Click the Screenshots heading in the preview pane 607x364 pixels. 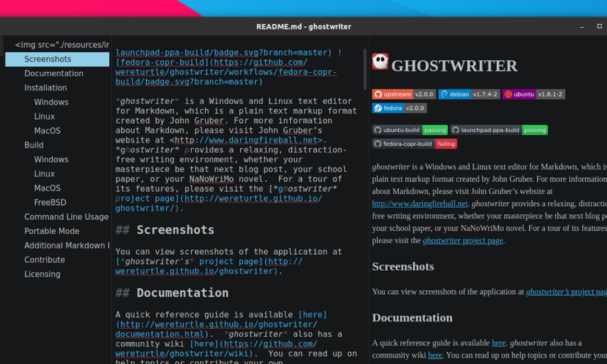(x=403, y=266)
